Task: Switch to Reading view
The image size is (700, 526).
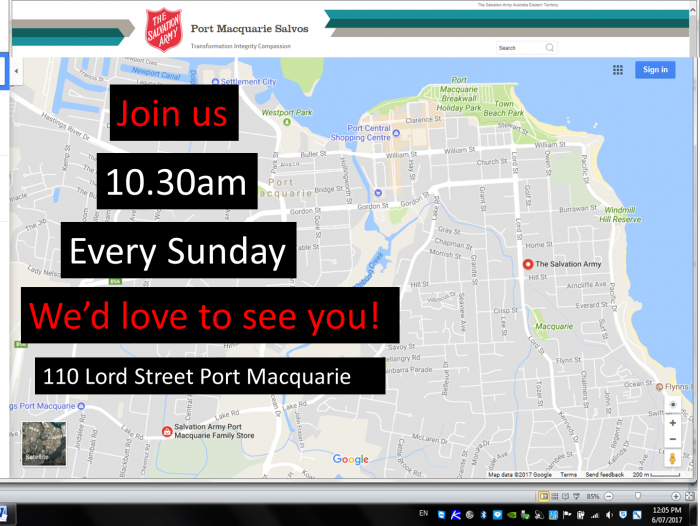Action: [565, 497]
